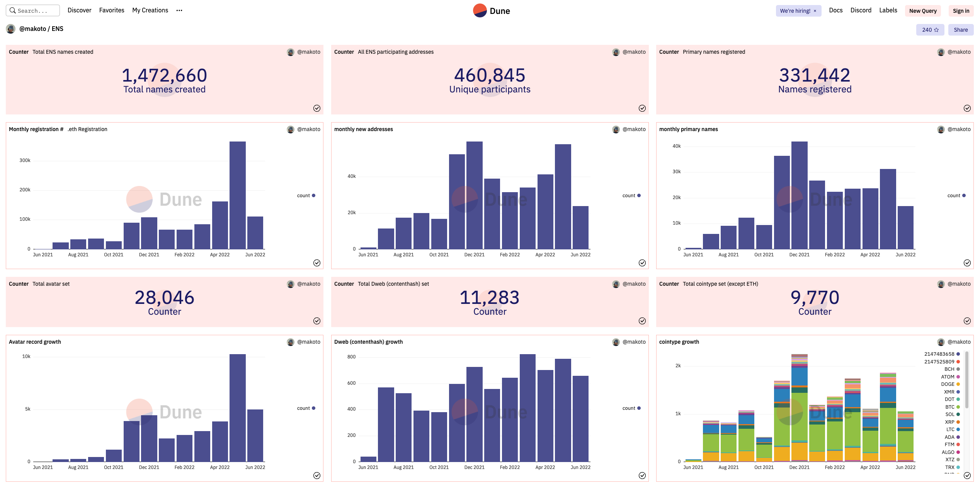
Task: Click makoto avatar on cointype growth panel
Action: coord(941,342)
